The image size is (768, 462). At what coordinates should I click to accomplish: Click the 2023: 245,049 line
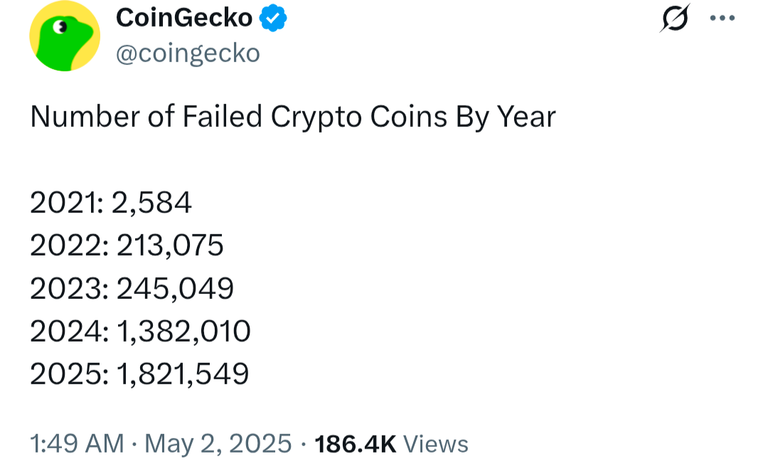tap(132, 288)
